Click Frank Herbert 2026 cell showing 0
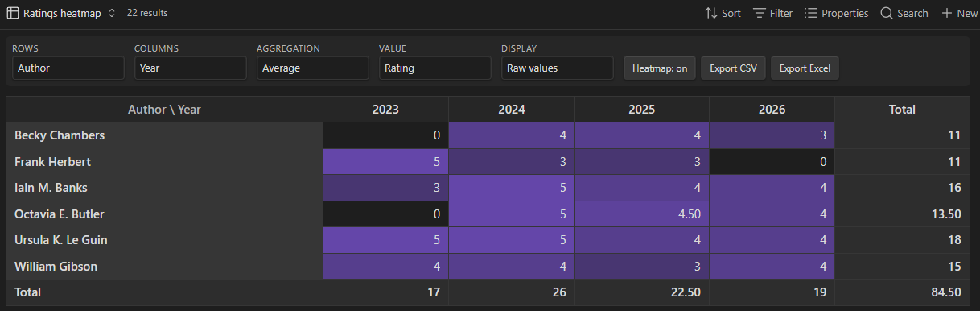Viewport: 980px width, 311px height. (772, 162)
